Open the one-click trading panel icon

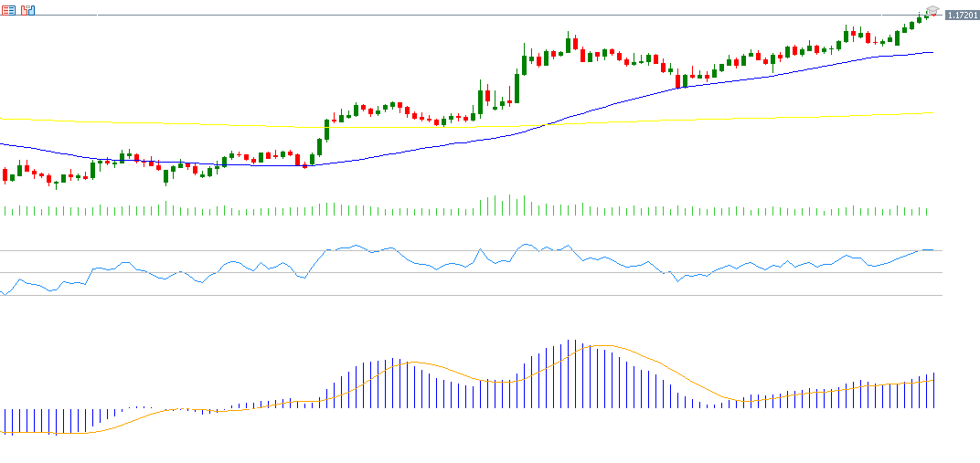tap(27, 10)
